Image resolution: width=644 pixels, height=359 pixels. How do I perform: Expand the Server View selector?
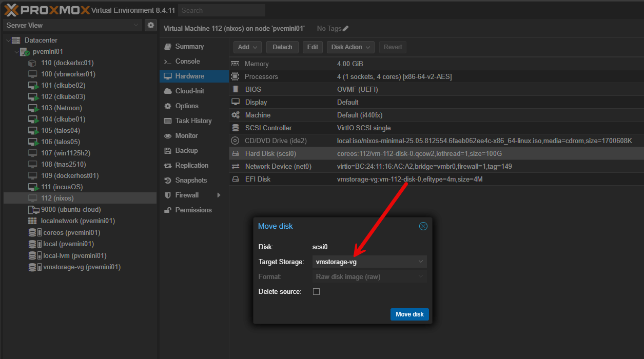135,25
